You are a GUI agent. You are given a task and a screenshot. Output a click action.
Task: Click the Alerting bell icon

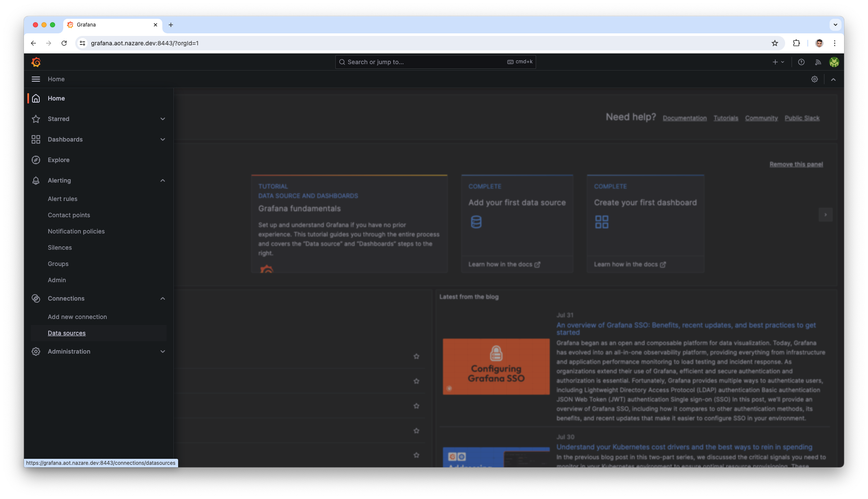tap(36, 180)
